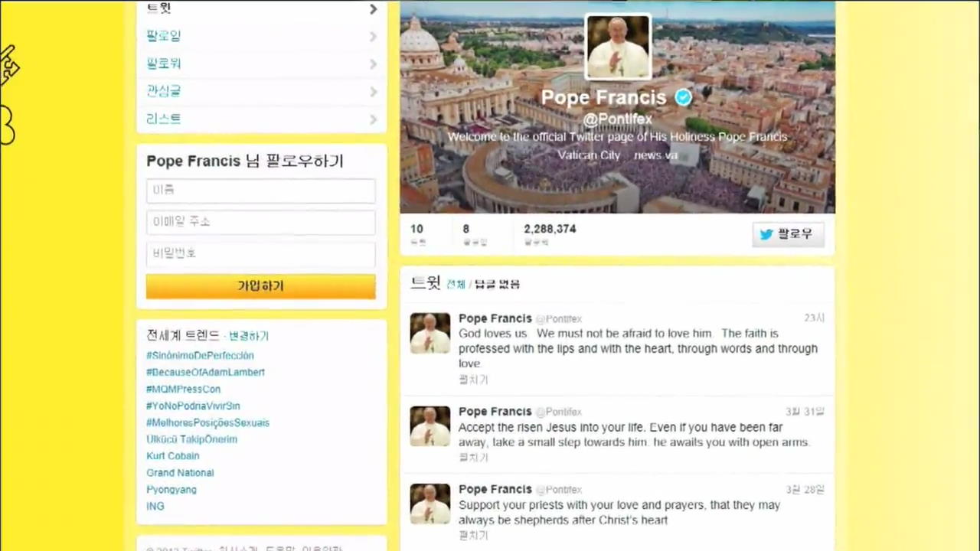This screenshot has width=980, height=551.
Task: Open the 팔로워 sidebar menu item
Action: 261,64
